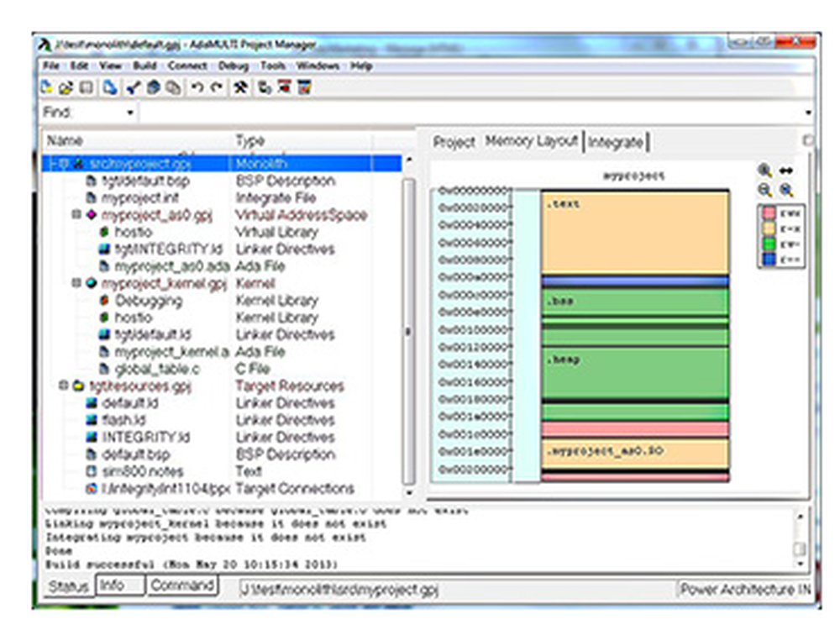Viewport: 840px width, 630px height.
Task: Expand the myproject_as0.gpj tree node
Action: (x=76, y=214)
